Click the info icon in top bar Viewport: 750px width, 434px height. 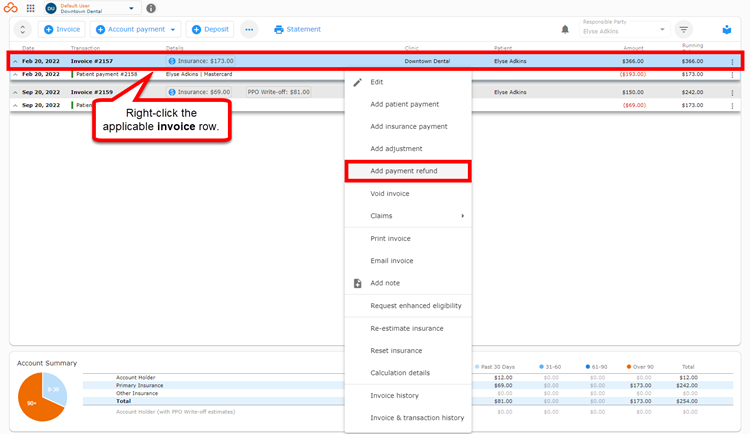(151, 8)
